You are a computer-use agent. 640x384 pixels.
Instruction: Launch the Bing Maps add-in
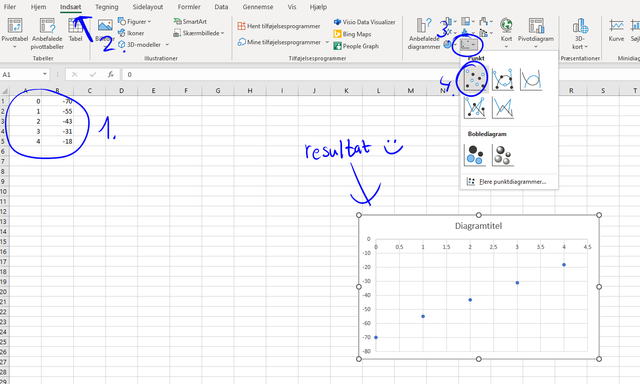pos(352,34)
